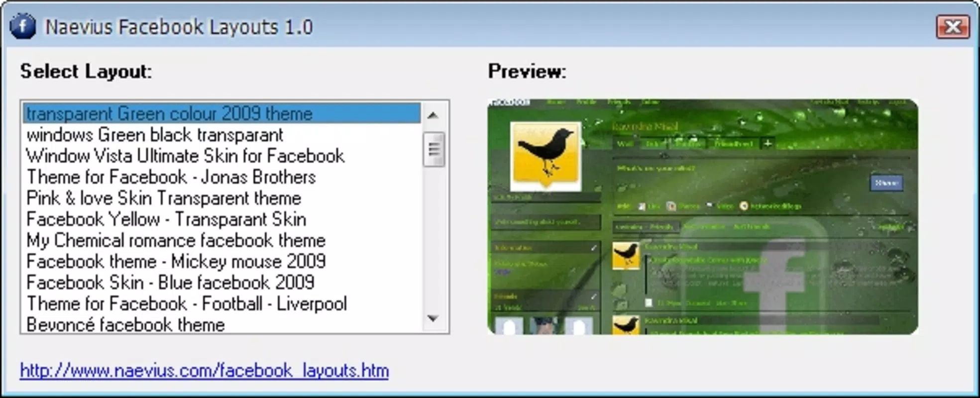980x398 pixels.
Task: Select 'windows Green black transparant' layout
Action: [222, 135]
